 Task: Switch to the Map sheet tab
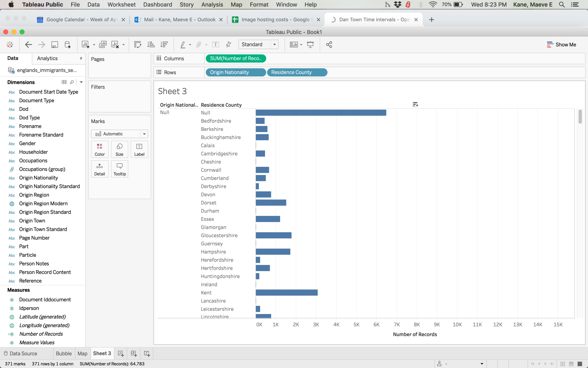coord(82,354)
